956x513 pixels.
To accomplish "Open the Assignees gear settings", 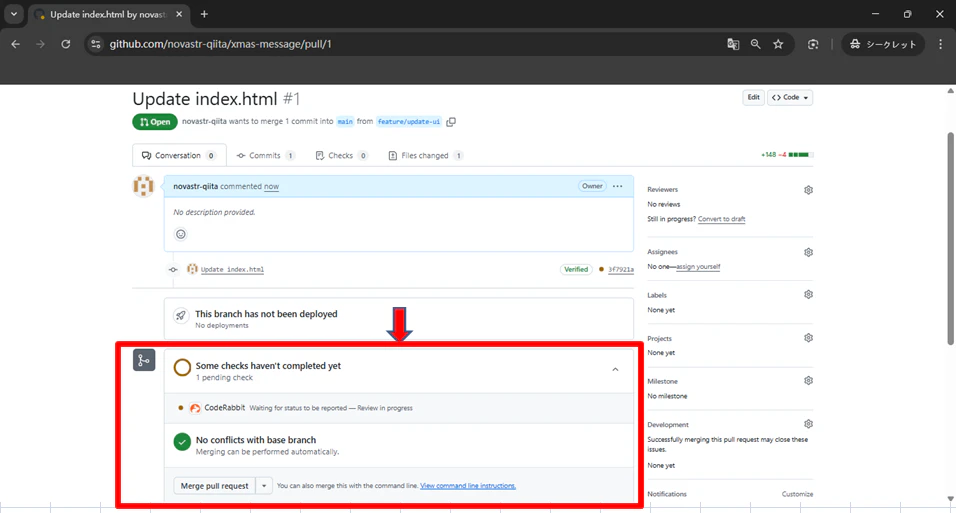I will (x=808, y=252).
